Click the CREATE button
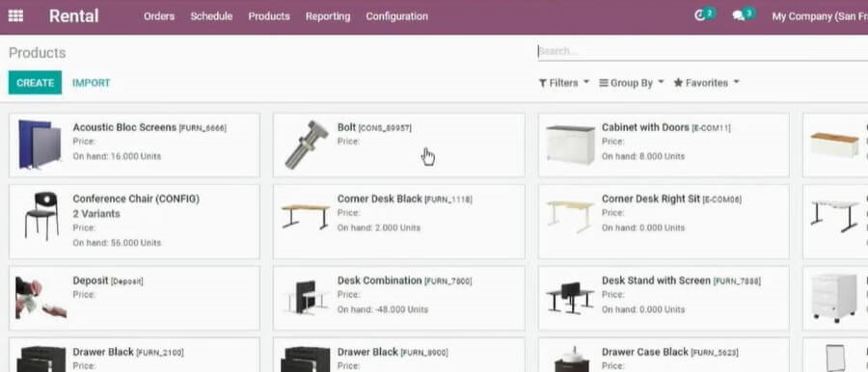 (35, 83)
